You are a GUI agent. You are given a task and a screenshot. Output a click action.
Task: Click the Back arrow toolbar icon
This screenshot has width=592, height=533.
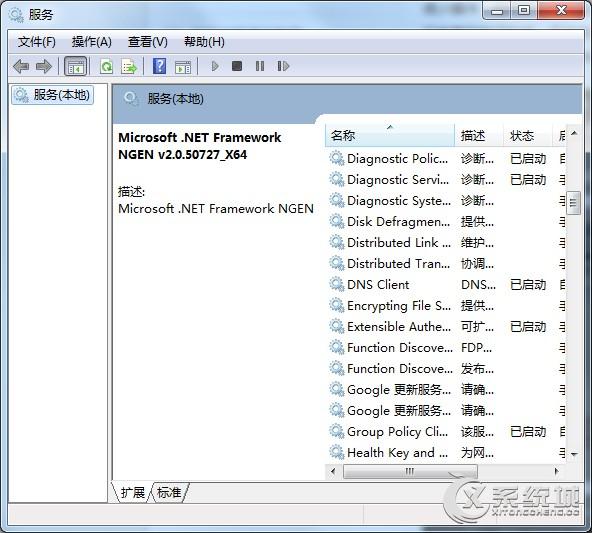tap(21, 66)
